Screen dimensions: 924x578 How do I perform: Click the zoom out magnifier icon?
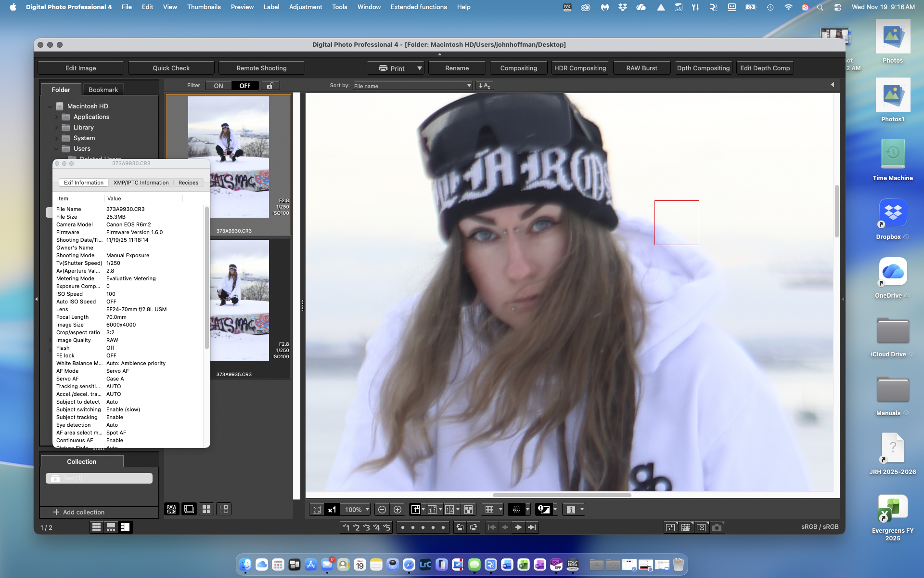[x=382, y=510]
